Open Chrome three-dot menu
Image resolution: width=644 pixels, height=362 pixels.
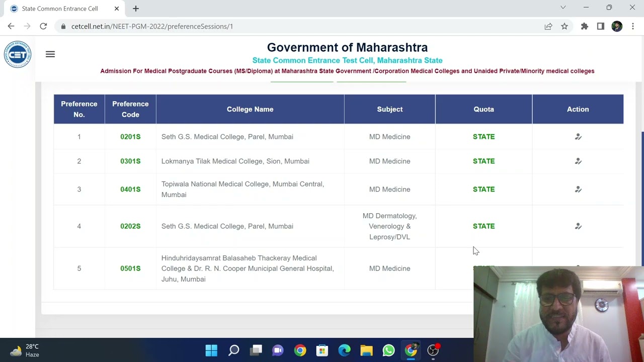[x=633, y=26]
